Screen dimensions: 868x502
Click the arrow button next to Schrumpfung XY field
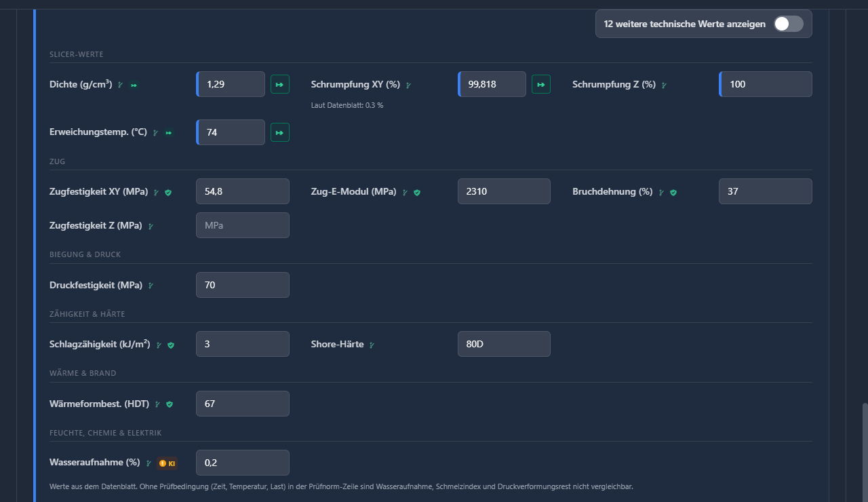541,84
